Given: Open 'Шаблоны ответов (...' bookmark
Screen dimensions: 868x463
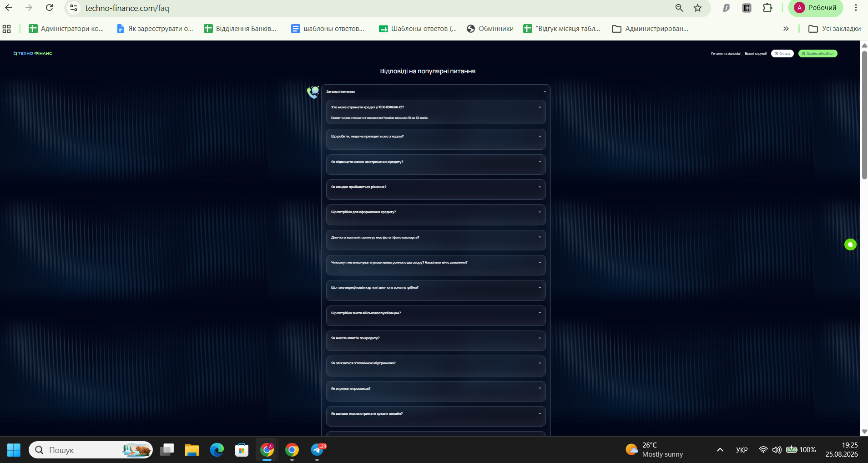Looking at the screenshot, I should coord(418,29).
